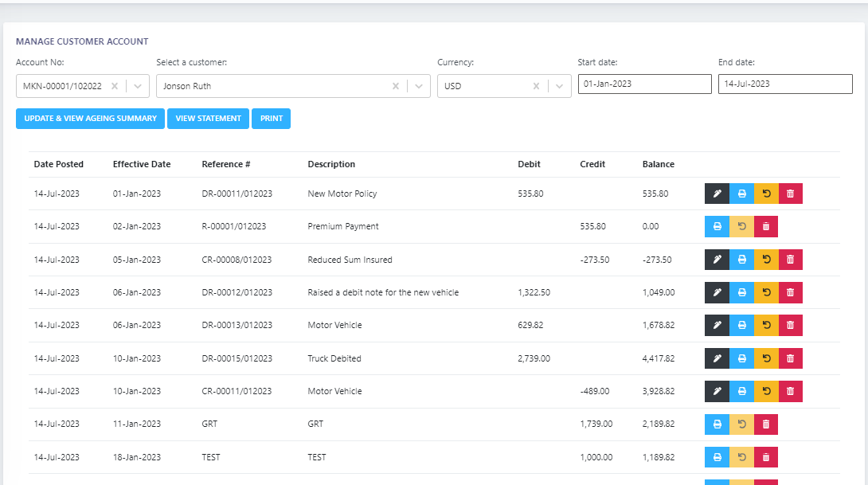
Task: Reverse the TEST row
Action: (742, 457)
